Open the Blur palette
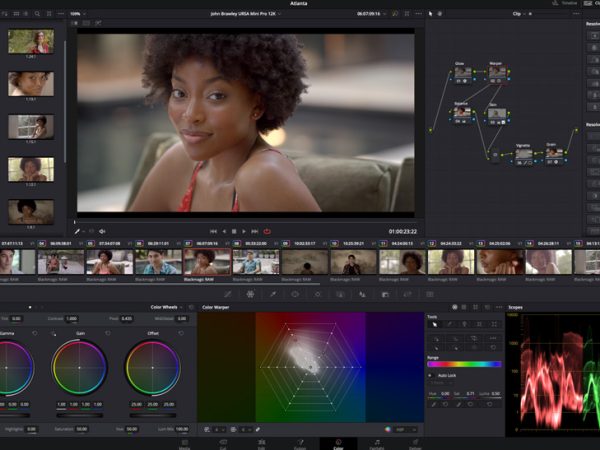Viewport: 600px width, 450px height. click(x=362, y=294)
